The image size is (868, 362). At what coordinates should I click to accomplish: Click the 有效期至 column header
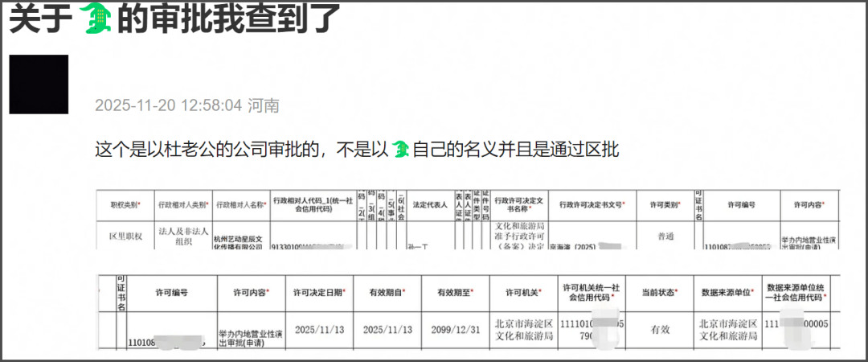tap(457, 292)
